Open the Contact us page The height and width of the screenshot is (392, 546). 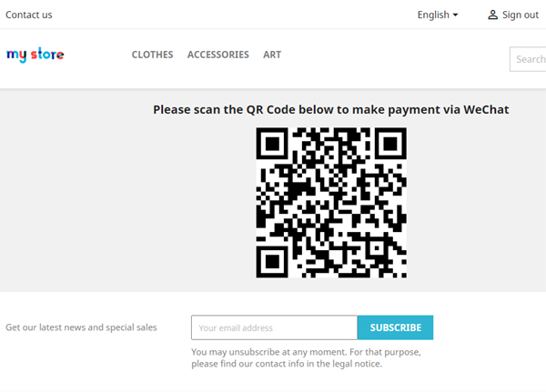29,15
